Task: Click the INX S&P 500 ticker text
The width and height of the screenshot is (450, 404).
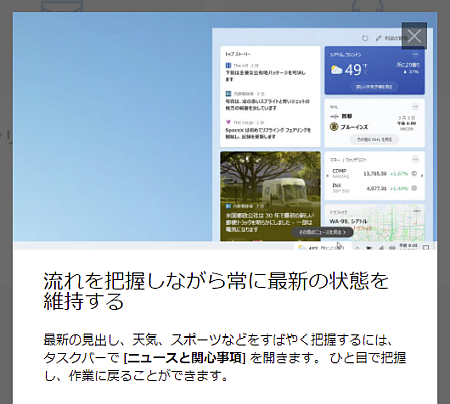Action: pyautogui.click(x=340, y=188)
